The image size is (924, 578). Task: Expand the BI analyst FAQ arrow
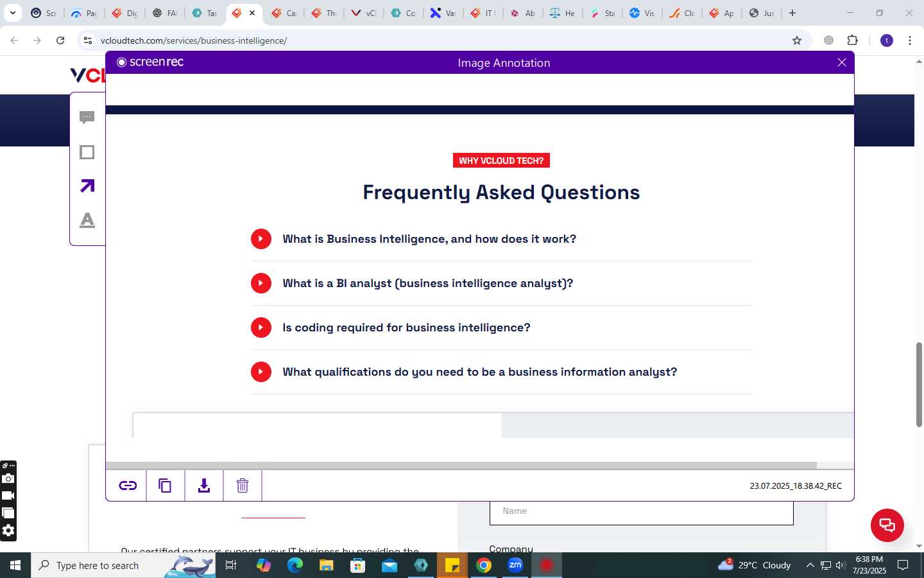(x=261, y=283)
